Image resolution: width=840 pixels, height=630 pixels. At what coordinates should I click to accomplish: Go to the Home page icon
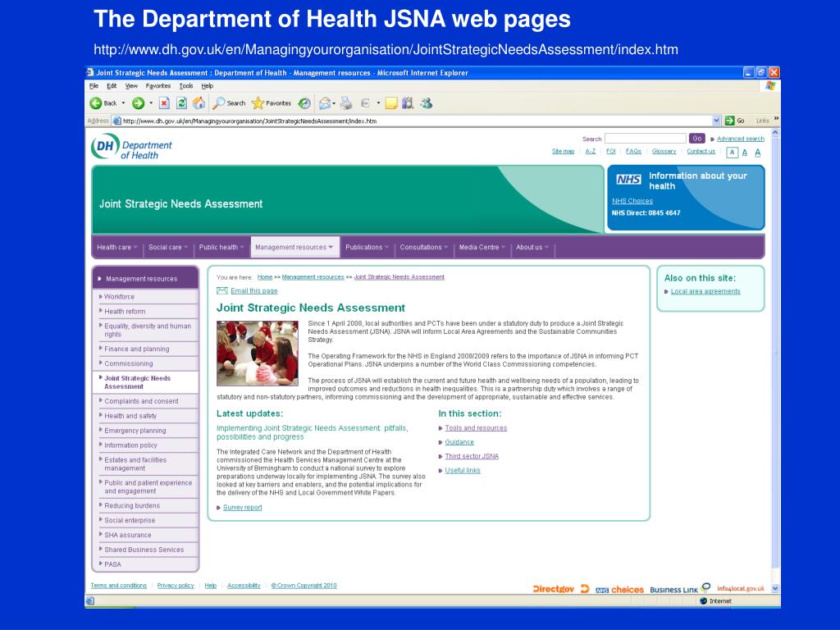click(199, 103)
